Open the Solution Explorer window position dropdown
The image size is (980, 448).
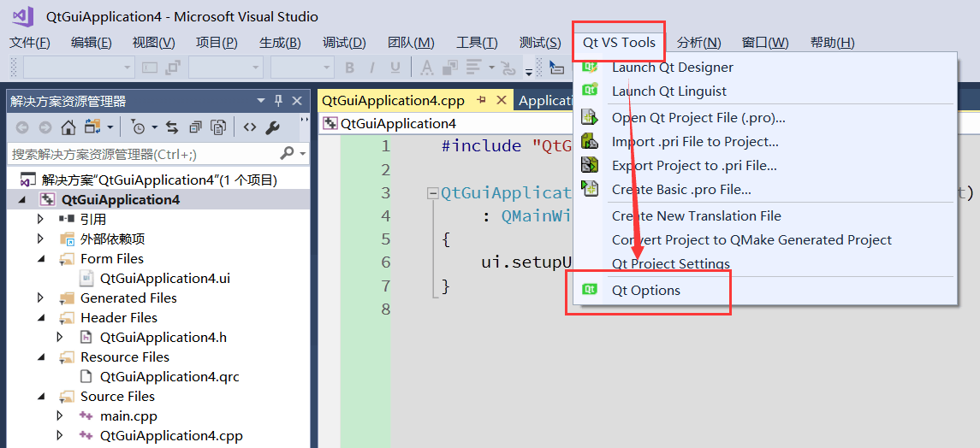(261, 101)
